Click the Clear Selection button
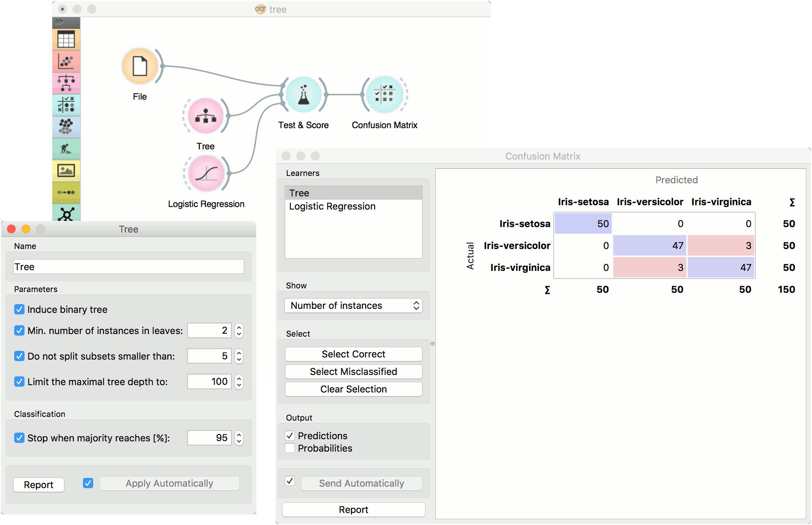The height and width of the screenshot is (525, 812). pyautogui.click(x=353, y=389)
